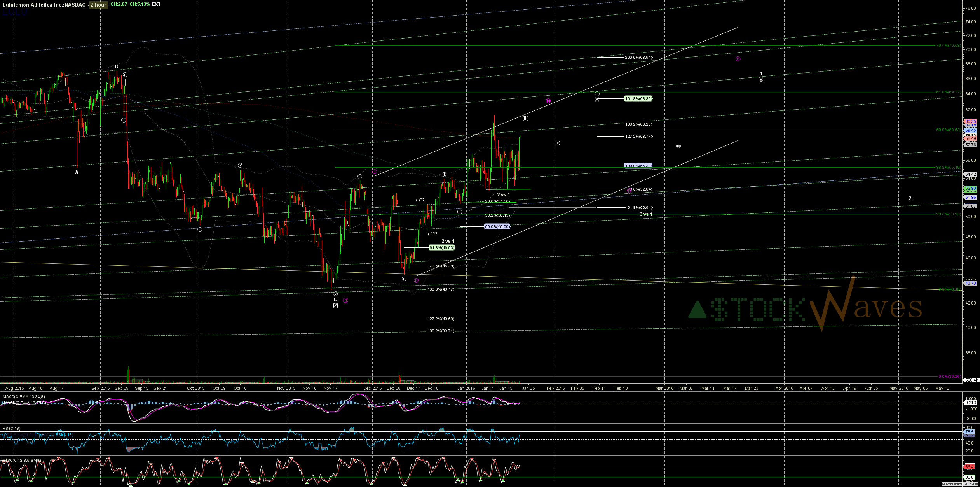Screen dimensions: 980x487
Task: Click the CH:2.87 change value
Action: [119, 4]
